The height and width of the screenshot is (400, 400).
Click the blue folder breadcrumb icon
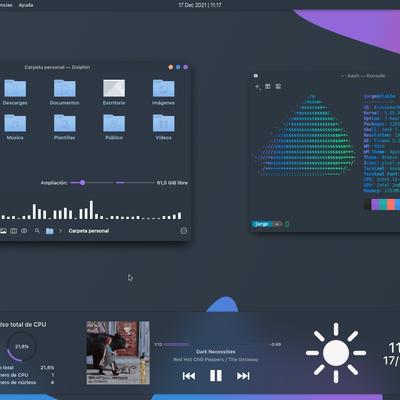click(50, 231)
